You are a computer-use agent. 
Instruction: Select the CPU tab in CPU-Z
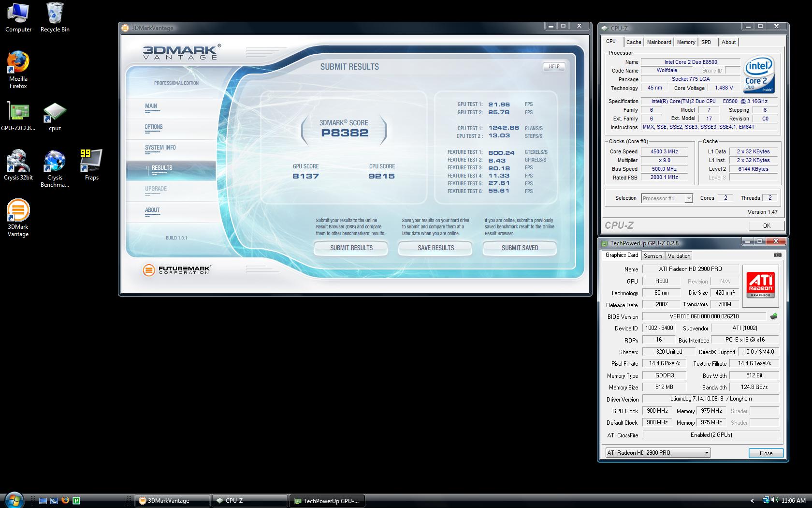tap(611, 42)
